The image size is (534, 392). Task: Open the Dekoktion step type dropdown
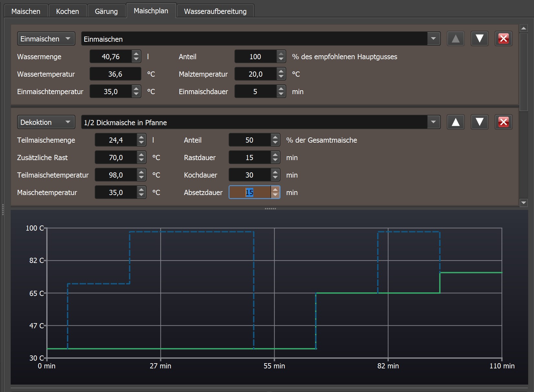point(46,122)
